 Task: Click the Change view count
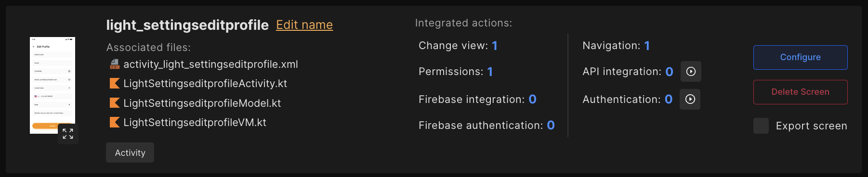pos(495,46)
